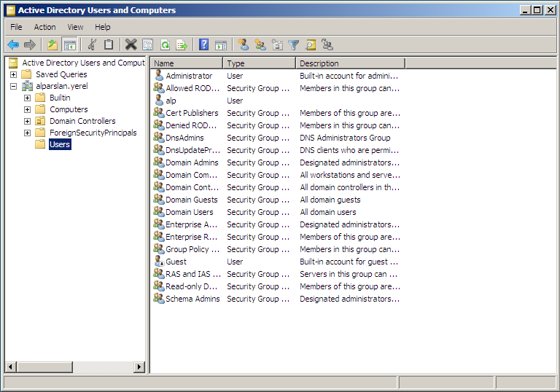Click the tree pane right scroll arrow
The image size is (560, 392).
pyautogui.click(x=139, y=366)
